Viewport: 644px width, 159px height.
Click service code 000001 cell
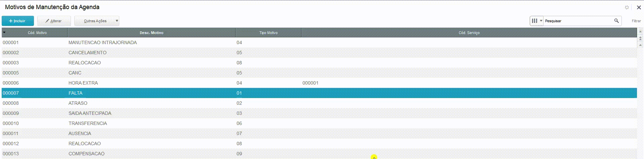(310, 83)
